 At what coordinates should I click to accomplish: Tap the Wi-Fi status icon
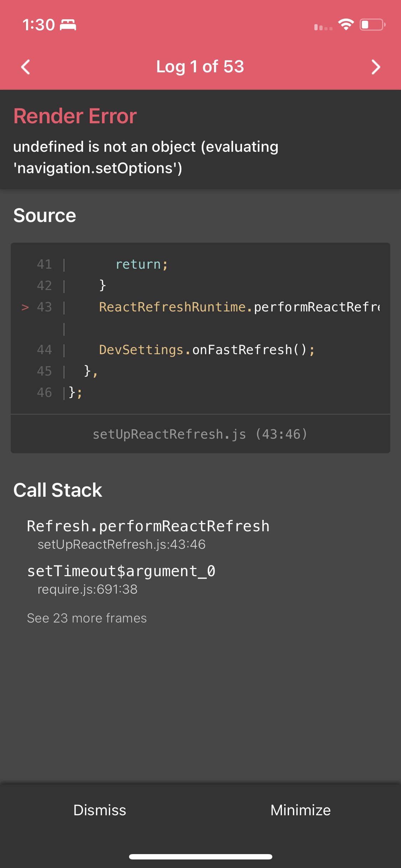pos(346,25)
